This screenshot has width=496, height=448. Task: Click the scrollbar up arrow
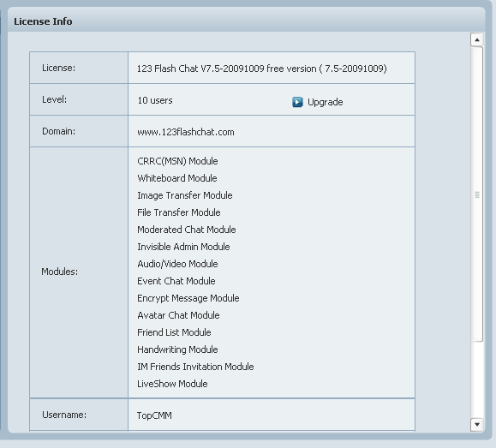[477, 40]
